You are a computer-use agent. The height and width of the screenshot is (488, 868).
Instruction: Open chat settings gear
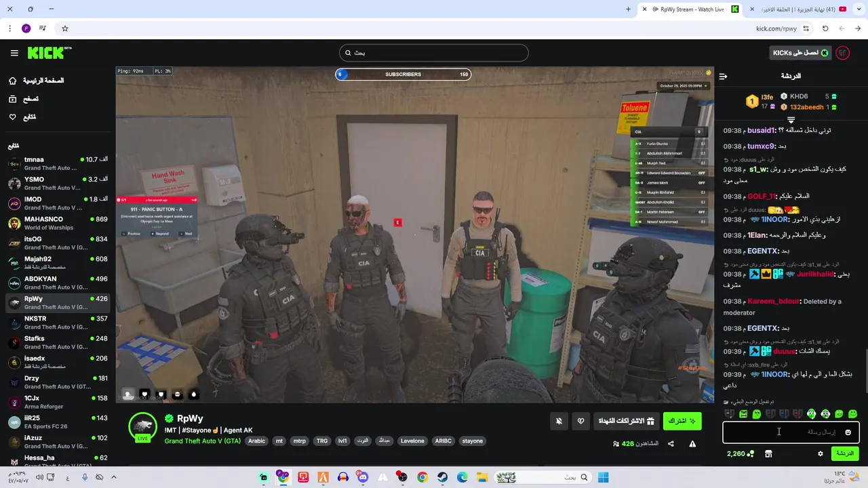click(821, 453)
